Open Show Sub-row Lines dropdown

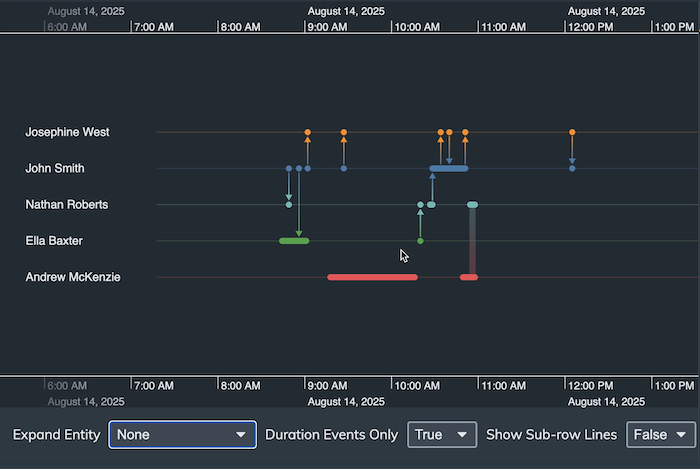click(x=660, y=435)
